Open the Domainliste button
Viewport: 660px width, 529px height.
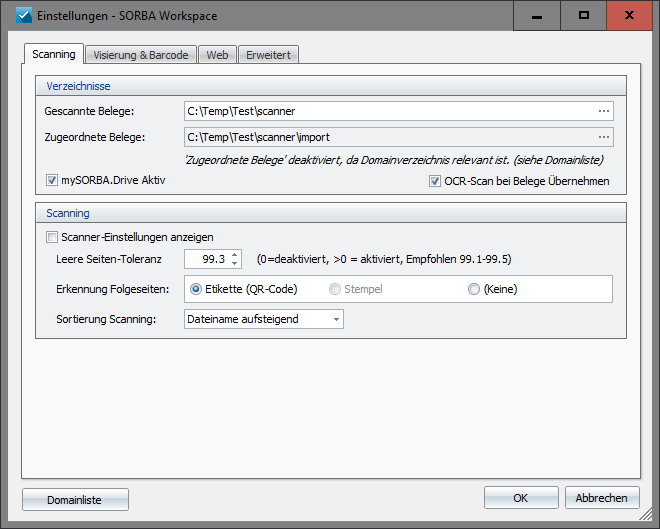[75, 500]
